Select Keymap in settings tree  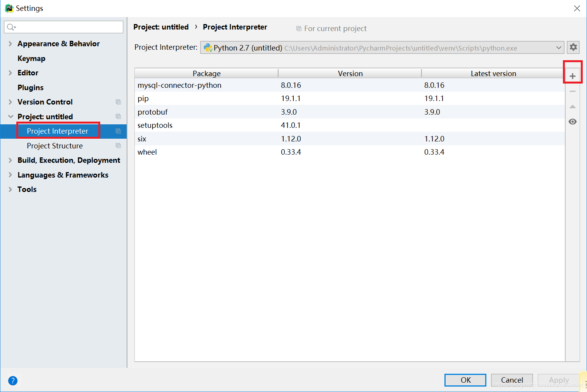click(x=31, y=59)
